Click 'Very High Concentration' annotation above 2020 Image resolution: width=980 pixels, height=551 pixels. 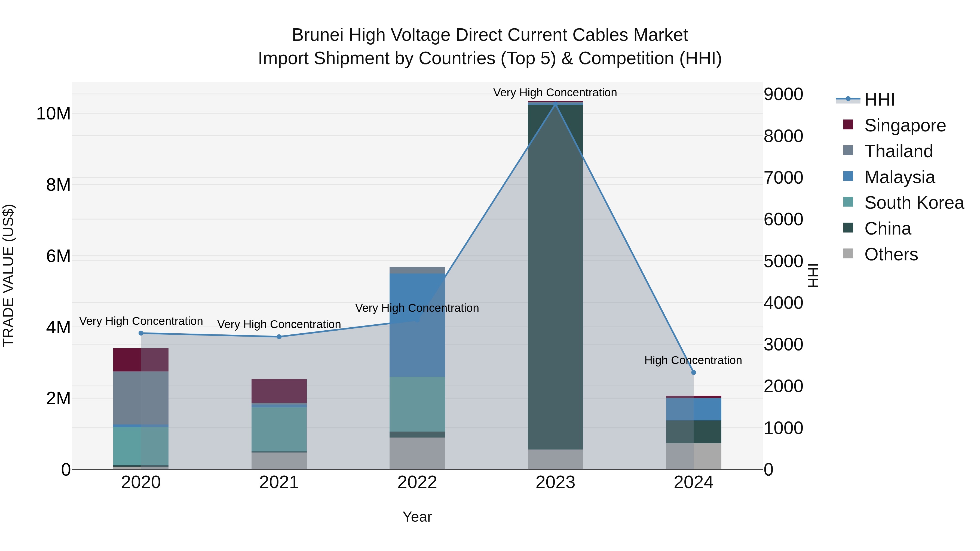(x=141, y=321)
